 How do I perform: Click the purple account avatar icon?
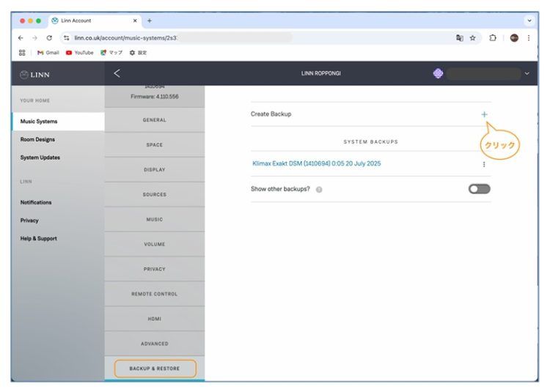(438, 73)
